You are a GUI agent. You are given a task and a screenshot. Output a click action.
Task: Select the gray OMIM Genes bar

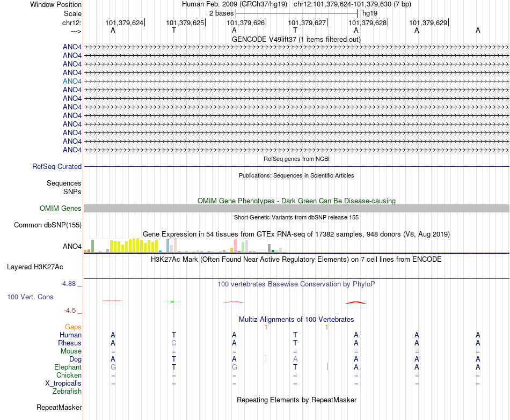296,208
